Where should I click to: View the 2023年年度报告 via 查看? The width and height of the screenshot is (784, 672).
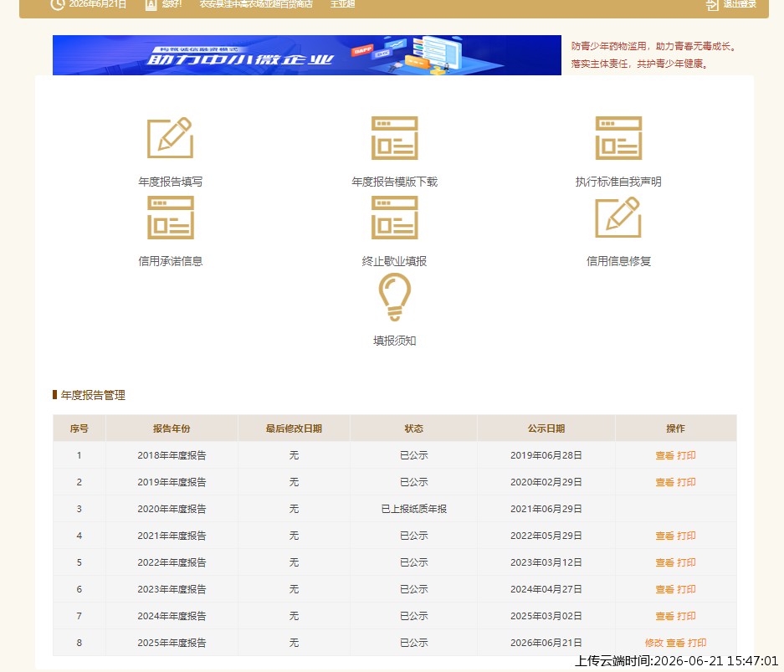tap(664, 589)
